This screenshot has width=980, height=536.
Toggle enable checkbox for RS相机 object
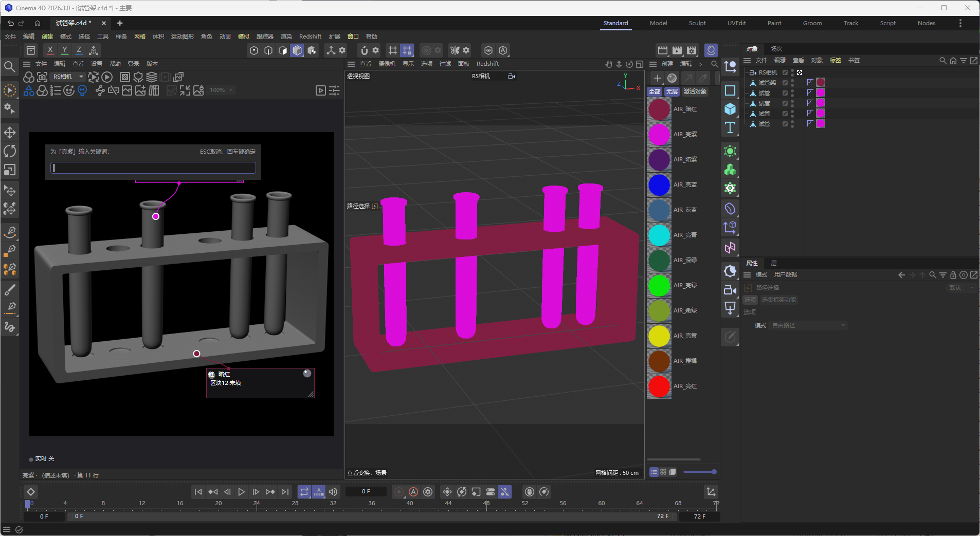pyautogui.click(x=785, y=72)
